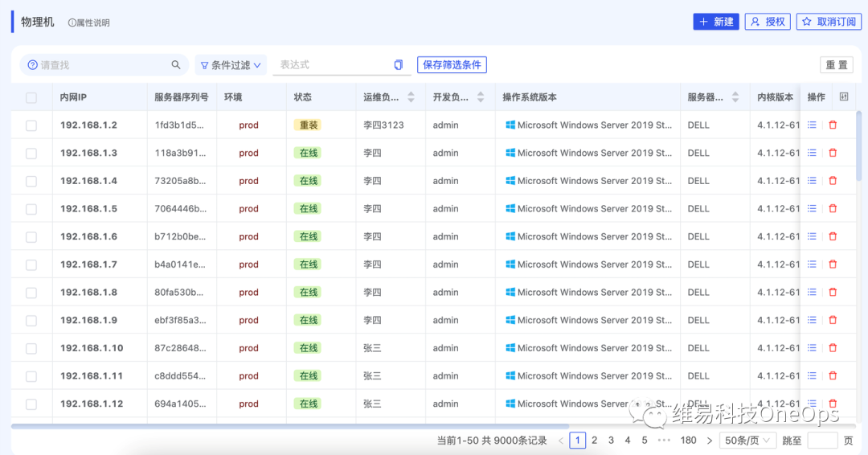Viewport: 868px width, 455px height.
Task: Delete the 192.168.1.10 row
Action: [833, 347]
